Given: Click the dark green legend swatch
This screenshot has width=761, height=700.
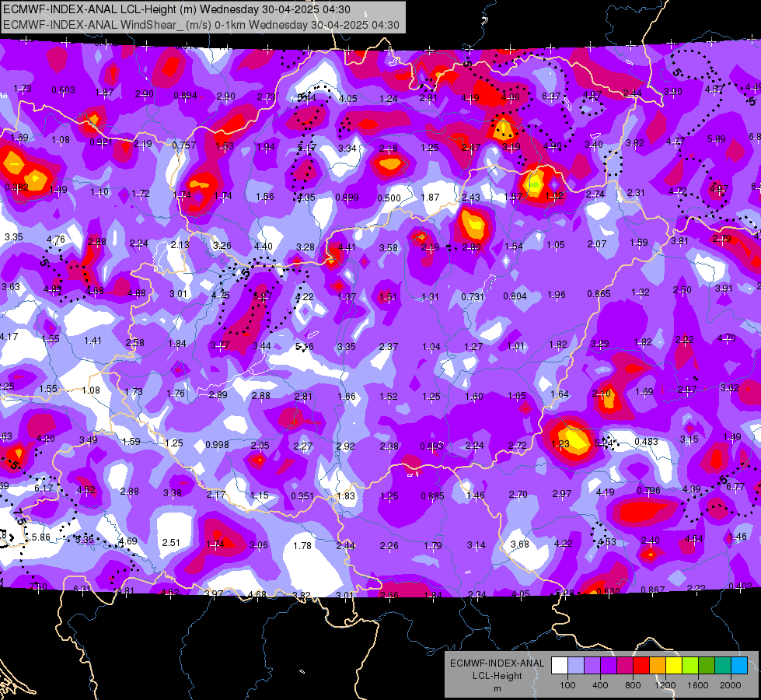Looking at the screenshot, I should coord(707,666).
